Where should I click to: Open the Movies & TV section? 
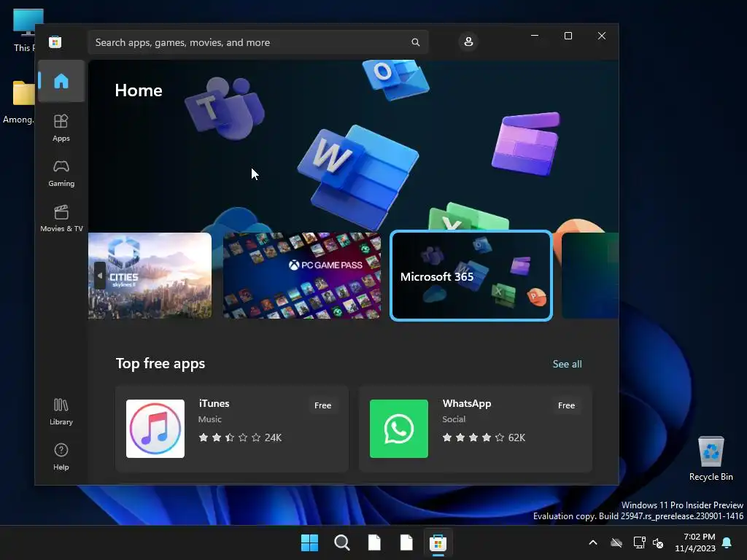click(61, 218)
